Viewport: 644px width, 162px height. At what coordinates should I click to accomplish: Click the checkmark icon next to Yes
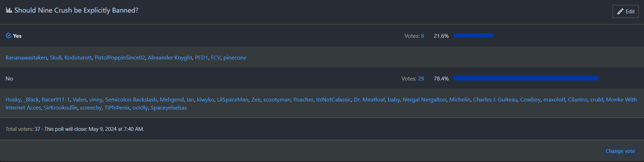coord(8,36)
